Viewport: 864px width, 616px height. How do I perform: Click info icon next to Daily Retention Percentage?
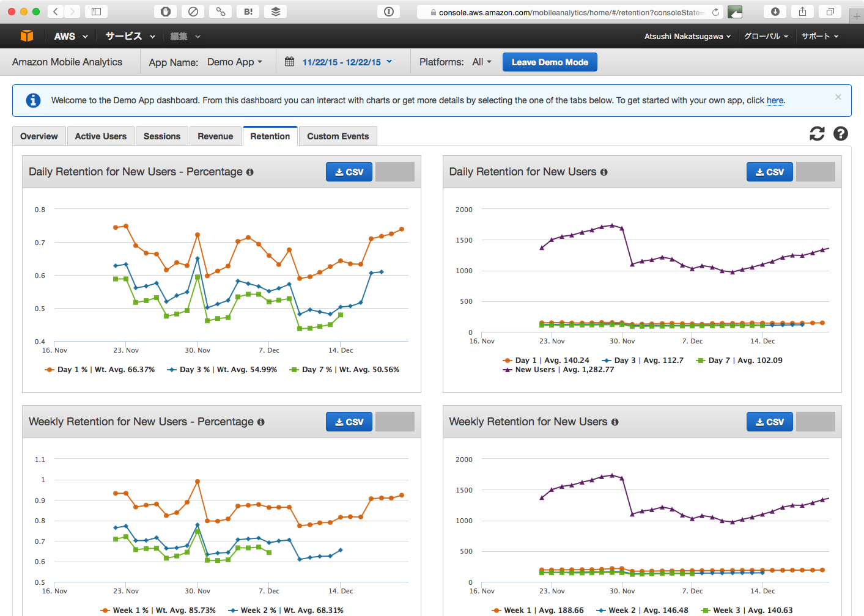click(249, 172)
